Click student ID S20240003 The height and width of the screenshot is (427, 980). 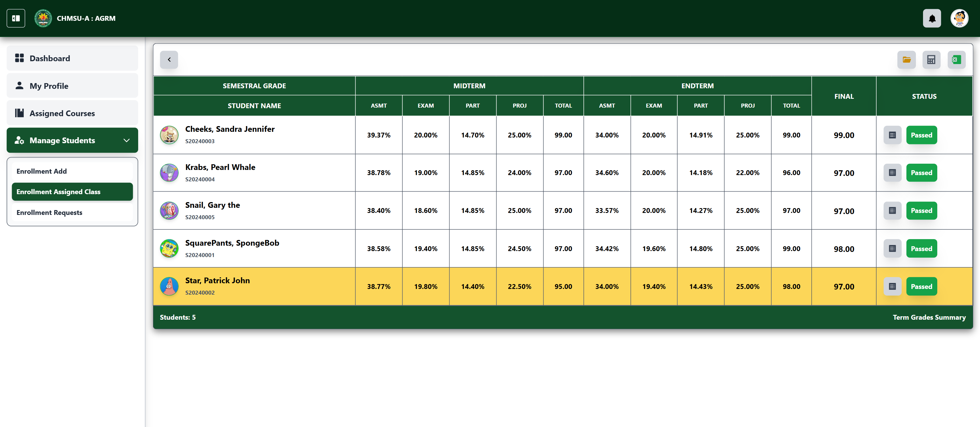pyautogui.click(x=200, y=141)
